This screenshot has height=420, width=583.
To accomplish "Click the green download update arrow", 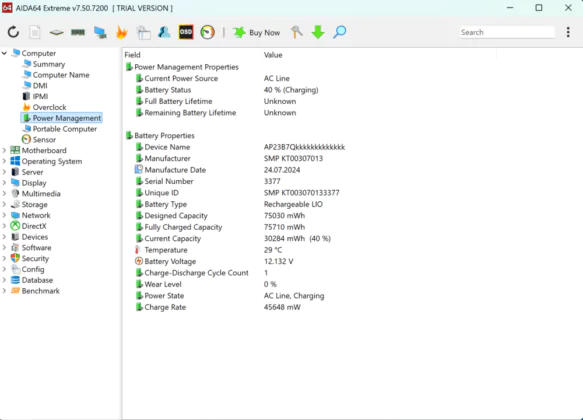I will pos(318,32).
